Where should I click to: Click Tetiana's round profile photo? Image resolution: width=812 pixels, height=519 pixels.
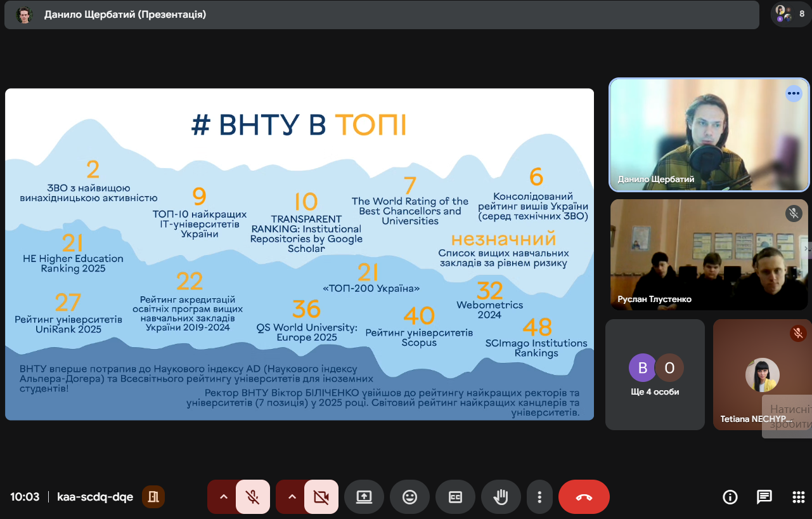pos(762,375)
